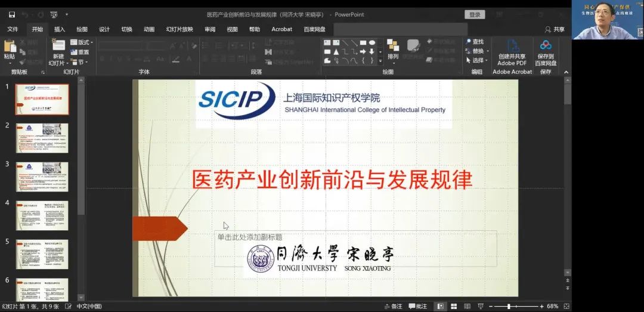Select the oval shape in shapes gallery

pos(372,42)
